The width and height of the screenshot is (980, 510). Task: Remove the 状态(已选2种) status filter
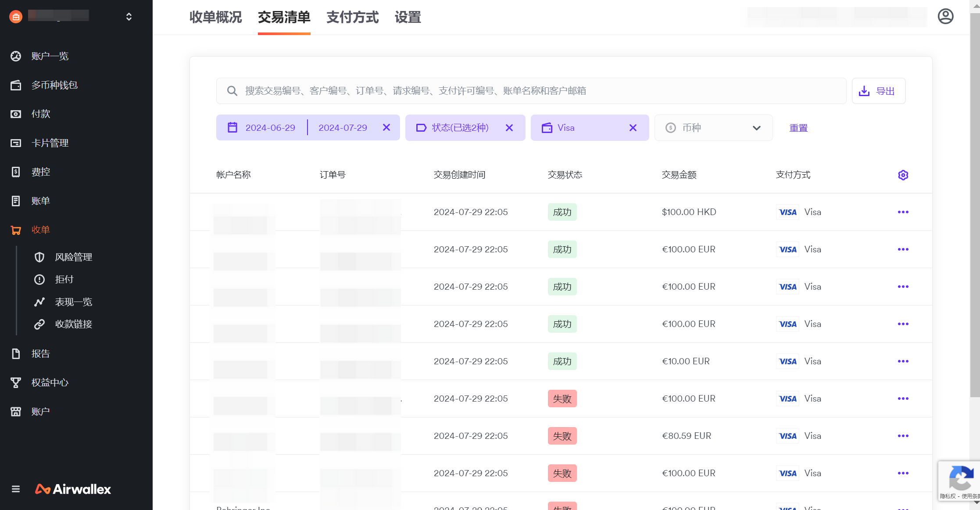tap(509, 128)
